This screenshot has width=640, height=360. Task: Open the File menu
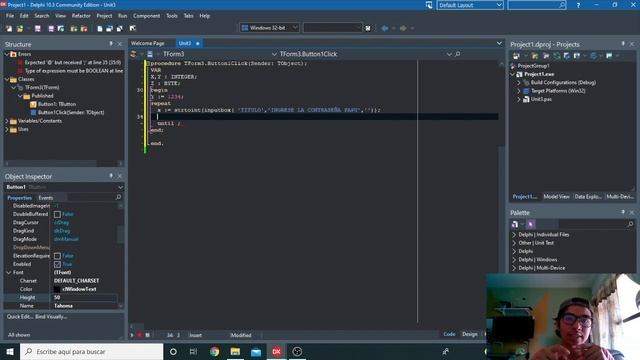[10, 16]
